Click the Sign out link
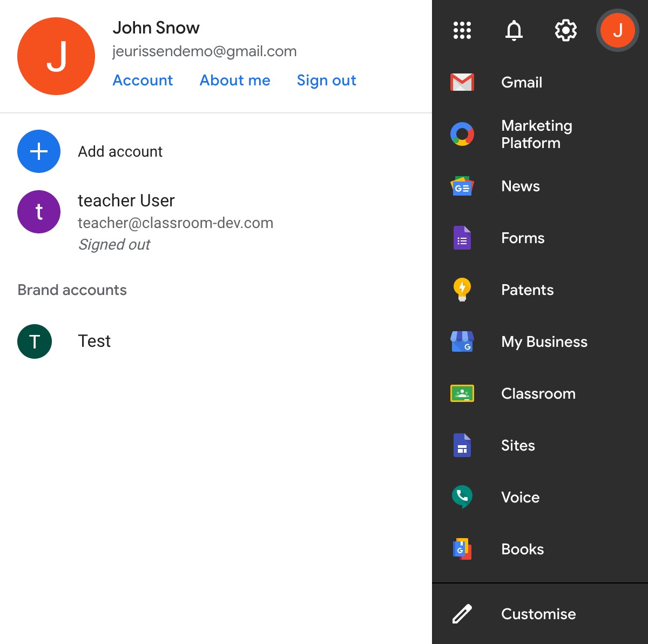 pos(326,80)
